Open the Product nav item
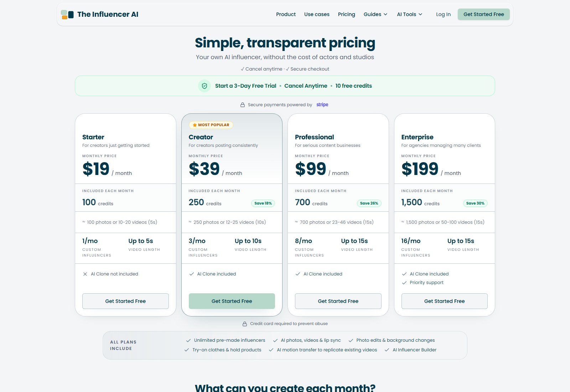This screenshot has height=392, width=570. [x=286, y=14]
